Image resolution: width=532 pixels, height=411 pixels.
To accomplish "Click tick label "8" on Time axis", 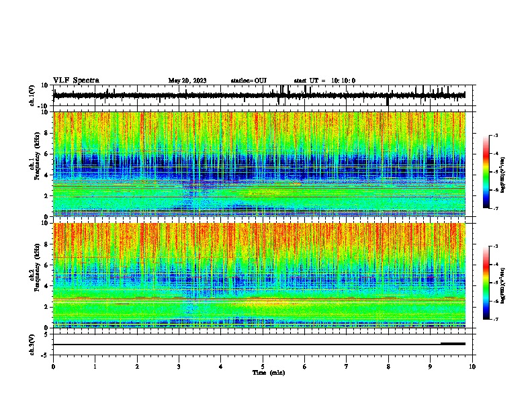I will pos(388,367).
